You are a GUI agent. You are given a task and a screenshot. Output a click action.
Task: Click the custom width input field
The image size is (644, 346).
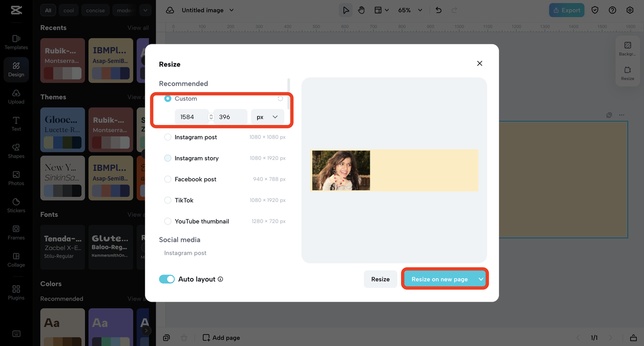pyautogui.click(x=191, y=117)
